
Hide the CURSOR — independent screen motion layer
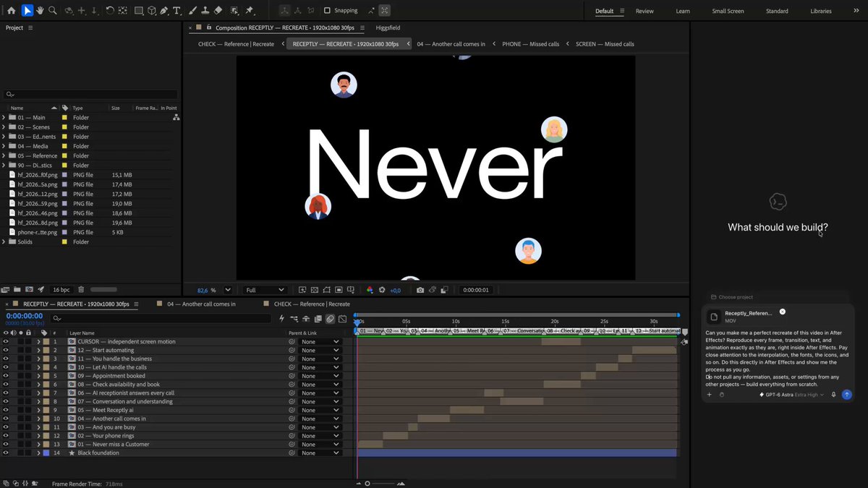[6, 341]
